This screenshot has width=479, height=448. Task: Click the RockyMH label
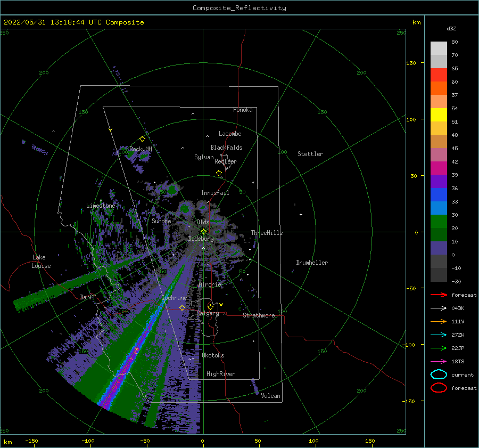click(x=141, y=149)
